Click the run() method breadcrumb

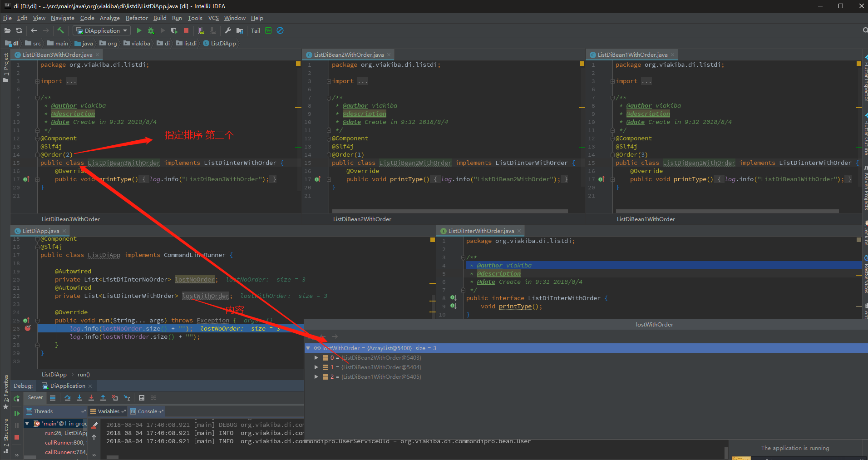coord(84,375)
